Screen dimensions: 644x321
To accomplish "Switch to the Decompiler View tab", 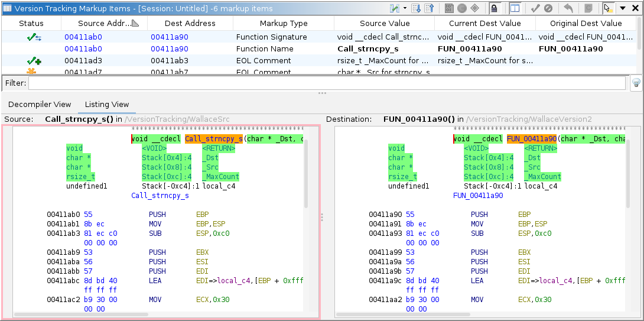I will (x=40, y=104).
